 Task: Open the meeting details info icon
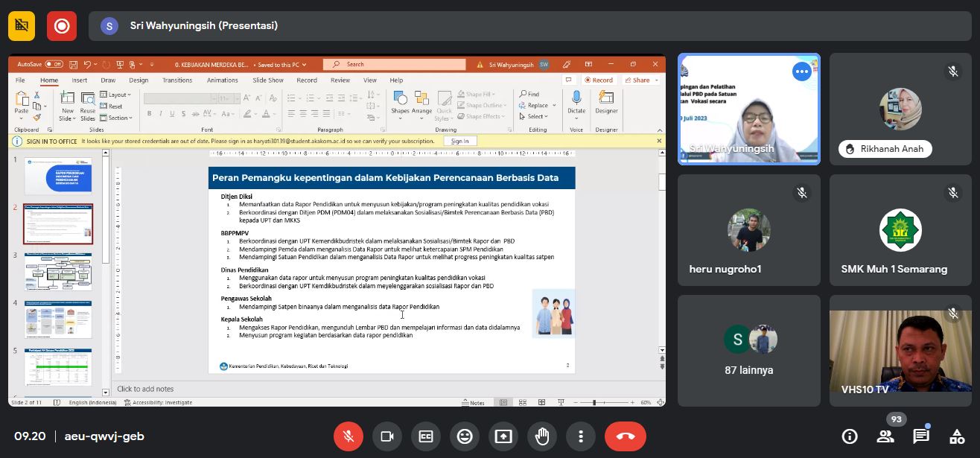tap(849, 436)
